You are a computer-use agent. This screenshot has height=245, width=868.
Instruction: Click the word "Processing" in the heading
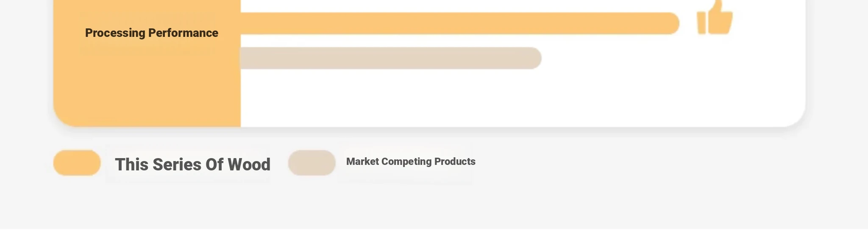(x=115, y=33)
